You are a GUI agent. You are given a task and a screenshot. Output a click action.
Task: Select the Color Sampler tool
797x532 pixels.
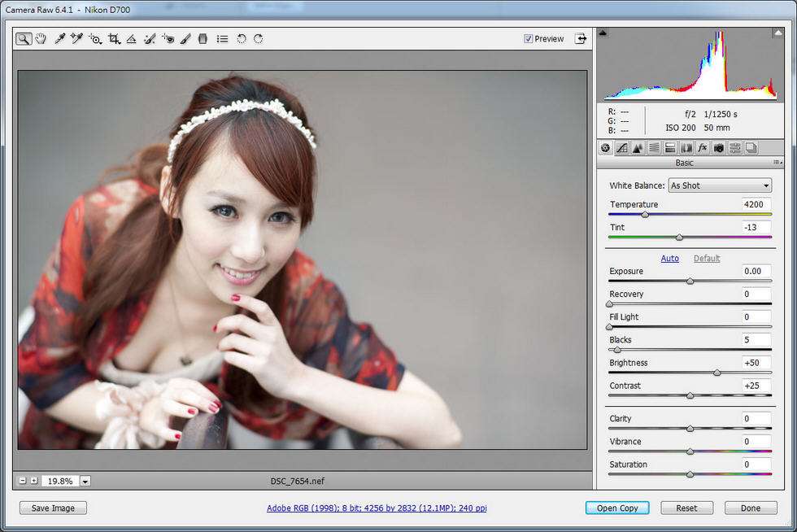(76, 39)
